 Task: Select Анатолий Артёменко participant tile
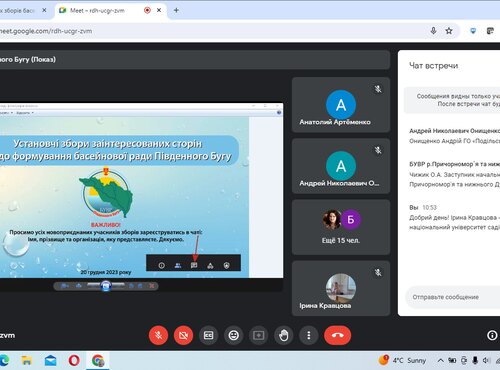point(341,105)
